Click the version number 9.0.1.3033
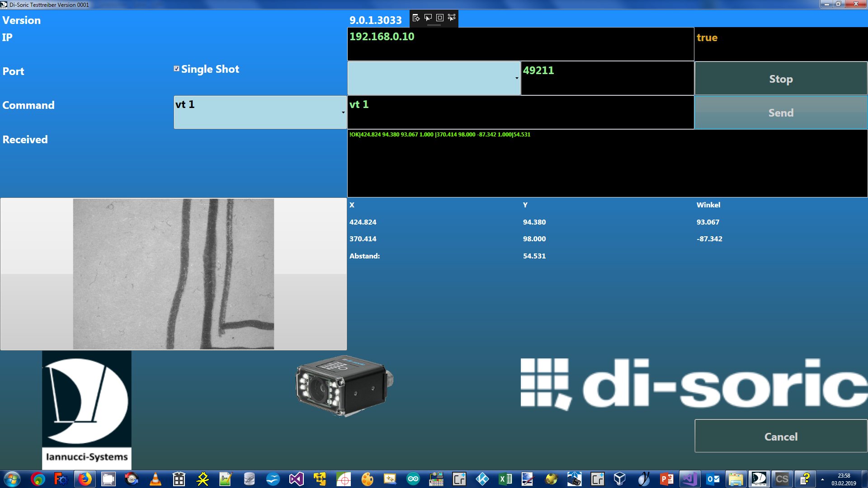This screenshot has height=488, width=868. click(376, 20)
